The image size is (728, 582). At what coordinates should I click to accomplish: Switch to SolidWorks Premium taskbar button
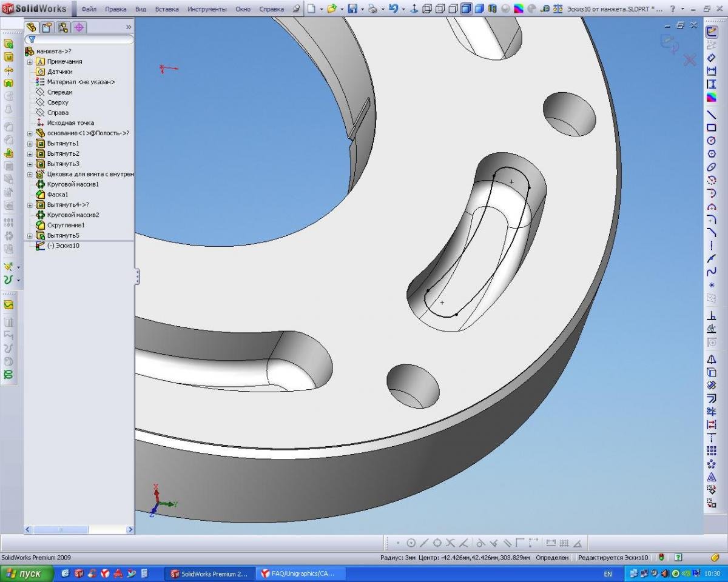tap(210, 574)
